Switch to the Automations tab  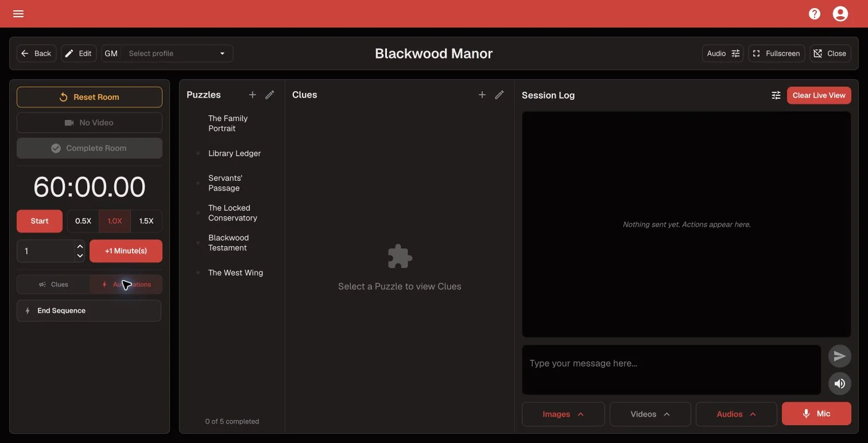126,285
